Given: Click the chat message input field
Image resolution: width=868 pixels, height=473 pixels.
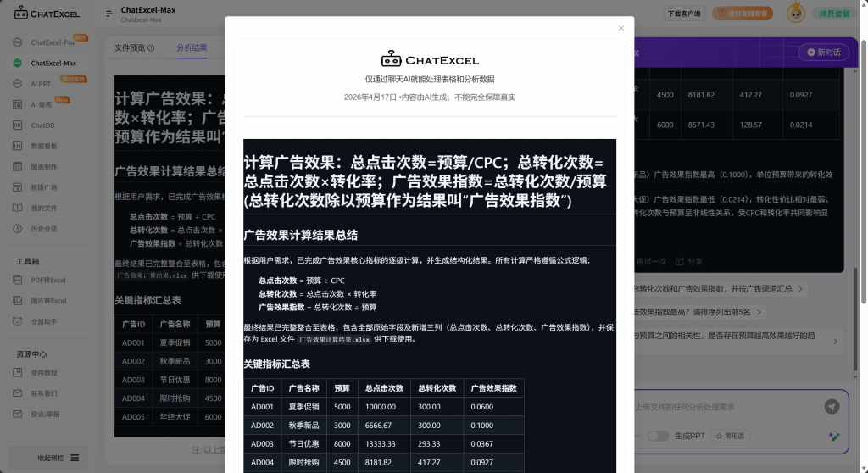Looking at the screenshot, I should pos(726,407).
